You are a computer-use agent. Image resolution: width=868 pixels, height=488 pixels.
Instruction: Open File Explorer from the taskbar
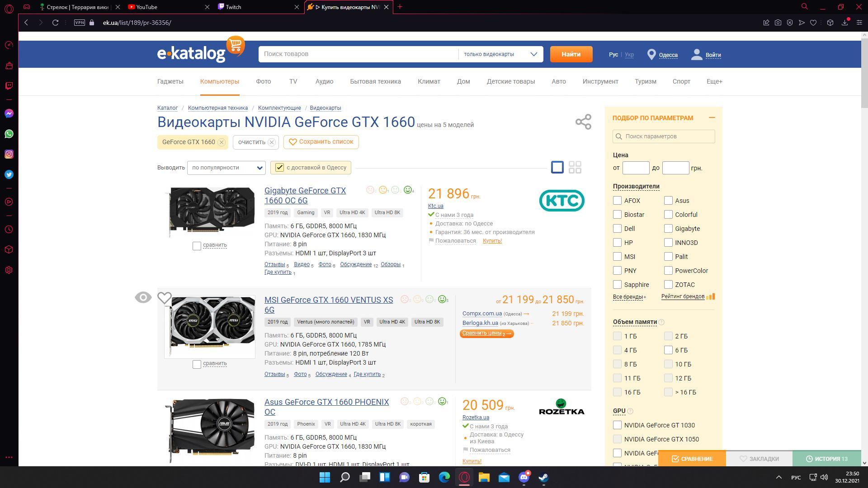coord(484,477)
